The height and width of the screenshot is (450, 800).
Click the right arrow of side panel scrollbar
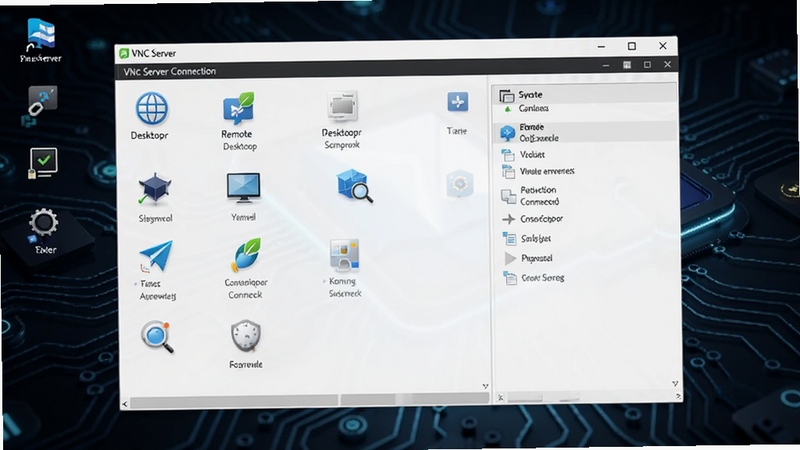(678, 396)
